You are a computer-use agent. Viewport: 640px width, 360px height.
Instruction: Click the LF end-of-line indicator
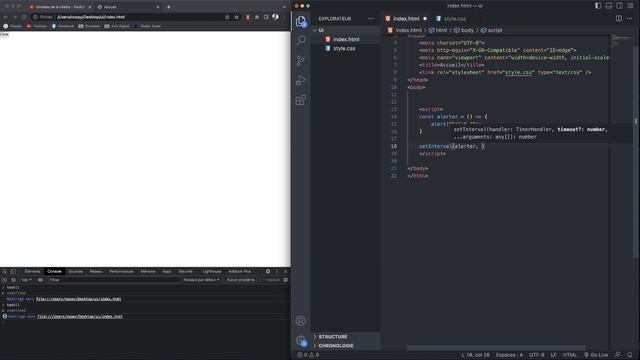(x=553, y=355)
